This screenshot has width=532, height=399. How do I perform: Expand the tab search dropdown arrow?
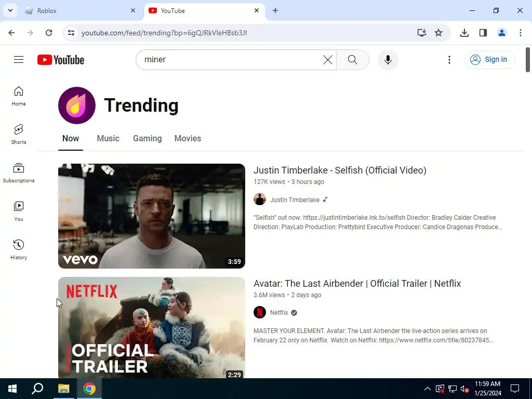[10, 10]
